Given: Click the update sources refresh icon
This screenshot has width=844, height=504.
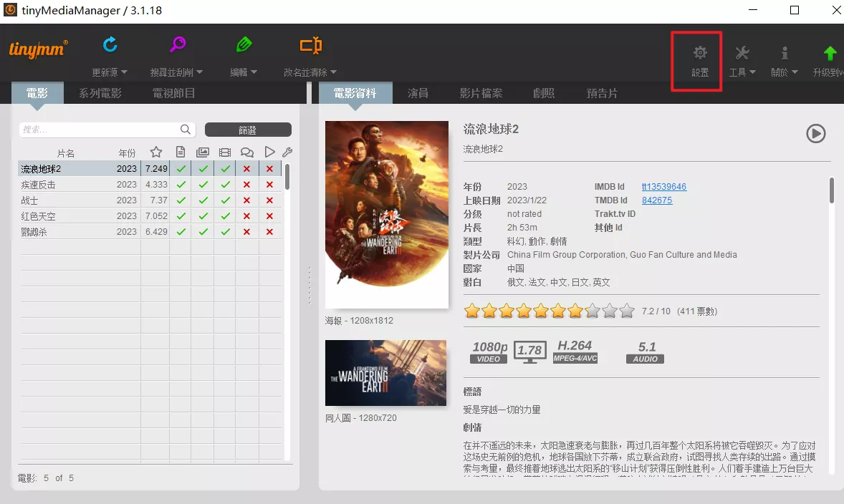Looking at the screenshot, I should 110,44.
